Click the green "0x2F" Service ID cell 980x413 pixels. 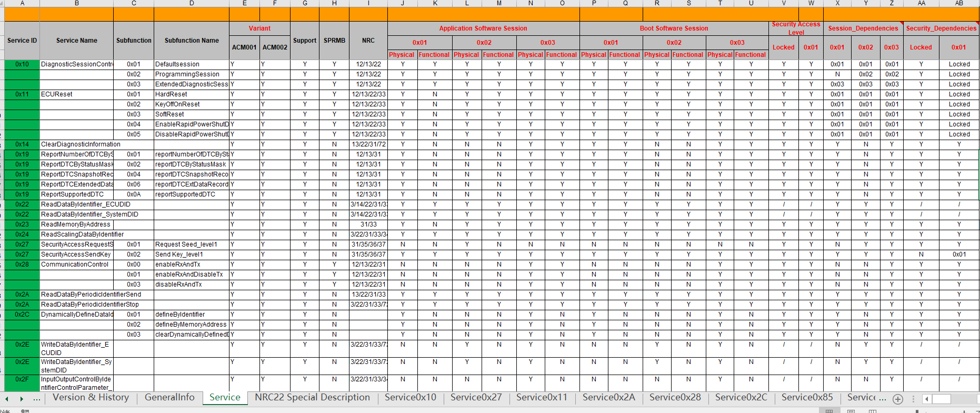[22, 383]
